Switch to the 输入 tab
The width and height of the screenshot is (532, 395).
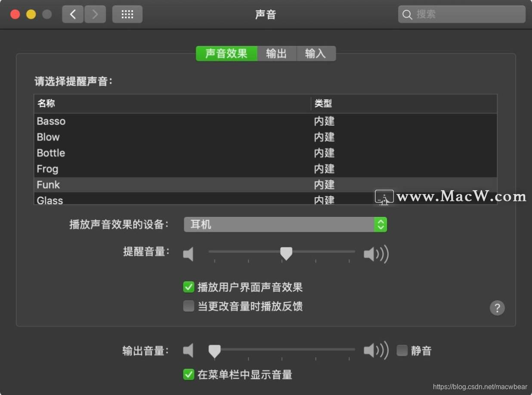(x=316, y=53)
